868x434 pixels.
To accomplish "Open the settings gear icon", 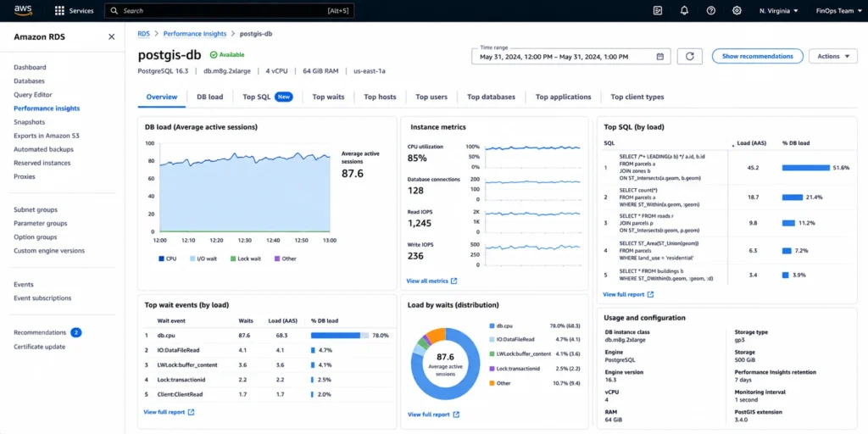I will coord(737,10).
